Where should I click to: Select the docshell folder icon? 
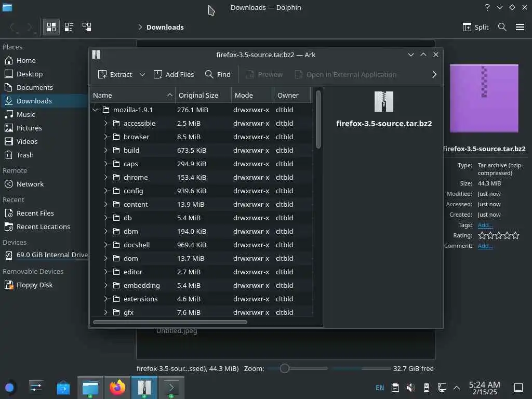[x=116, y=245]
